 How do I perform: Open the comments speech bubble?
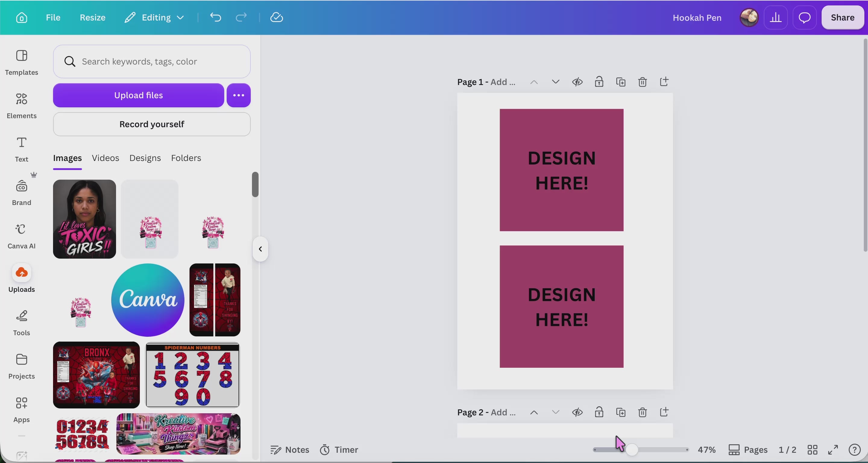tap(805, 17)
